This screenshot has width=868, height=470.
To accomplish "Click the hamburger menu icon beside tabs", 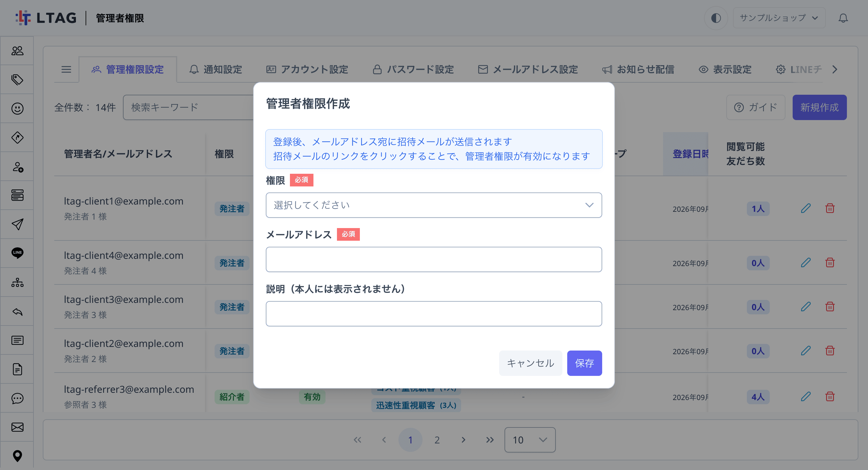I will click(x=66, y=69).
